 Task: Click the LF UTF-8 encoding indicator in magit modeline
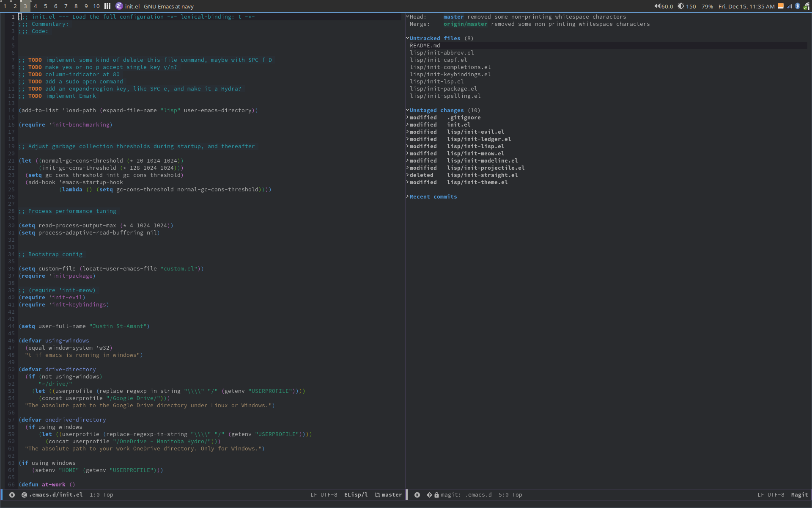click(771, 494)
